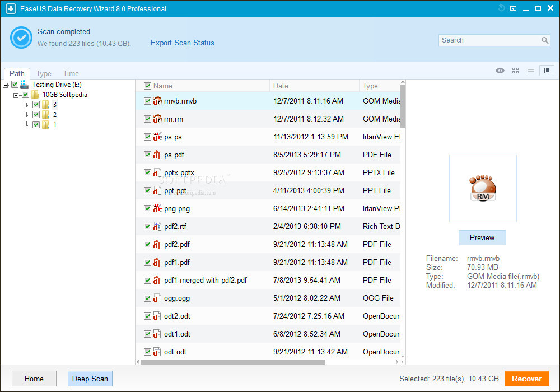This screenshot has height=392, width=560.
Task: Click the folder icon named 3
Action: pyautogui.click(x=45, y=105)
